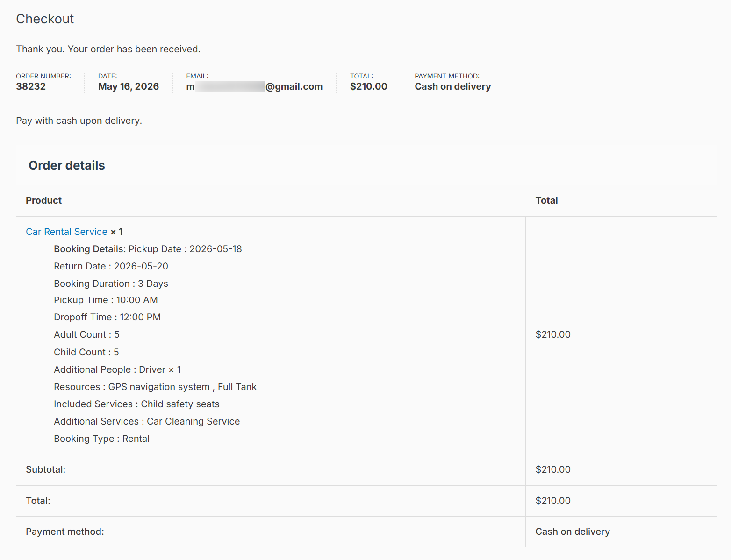Click the Additional People Driver line
Image resolution: width=731 pixels, height=560 pixels.
[117, 369]
